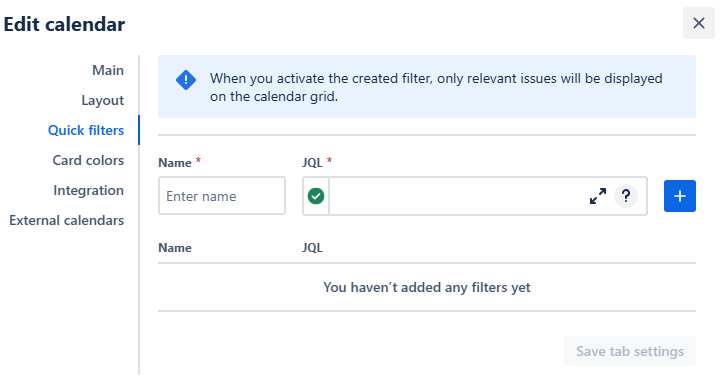The width and height of the screenshot is (720, 380).
Task: Switch to the Layout tab
Action: pos(102,101)
